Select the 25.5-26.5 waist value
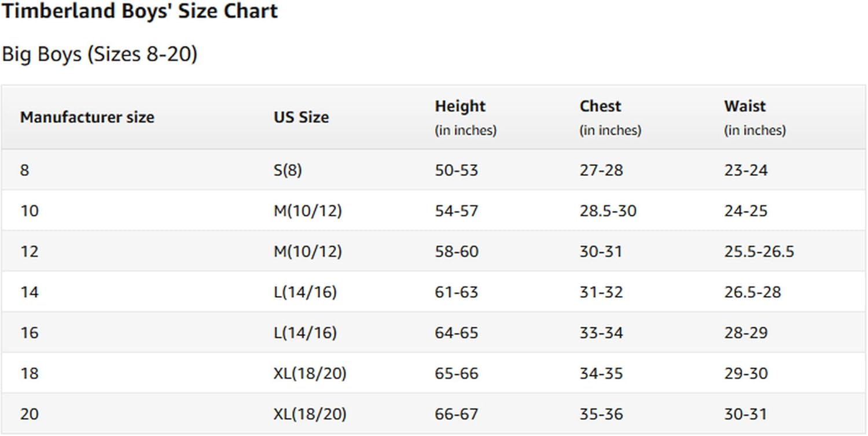 [759, 252]
